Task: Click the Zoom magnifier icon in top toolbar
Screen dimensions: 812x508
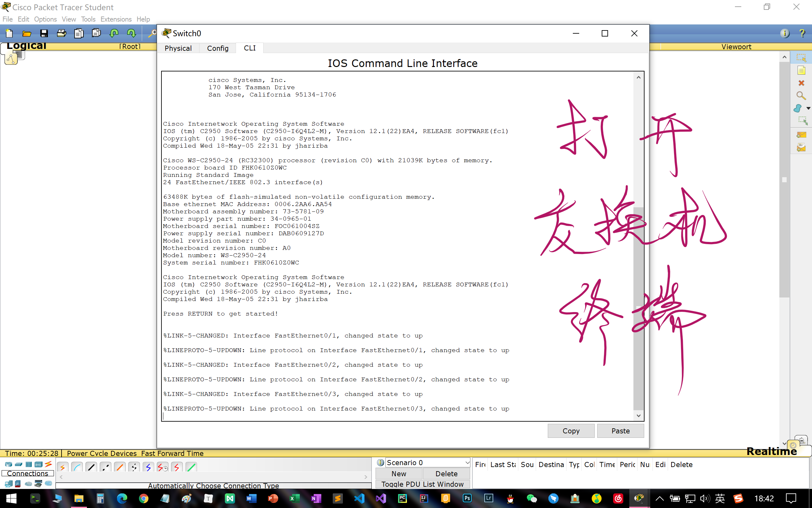Action: pos(152,33)
